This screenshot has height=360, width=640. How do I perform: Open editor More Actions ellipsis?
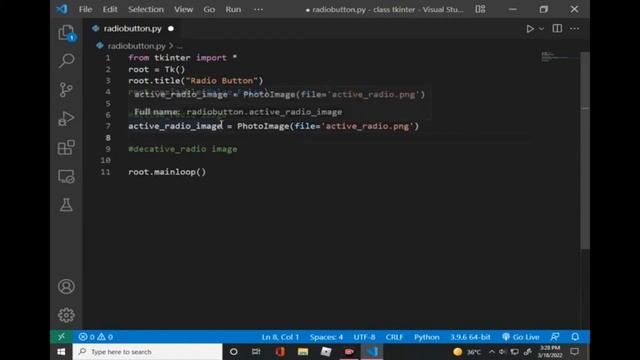click(x=575, y=29)
